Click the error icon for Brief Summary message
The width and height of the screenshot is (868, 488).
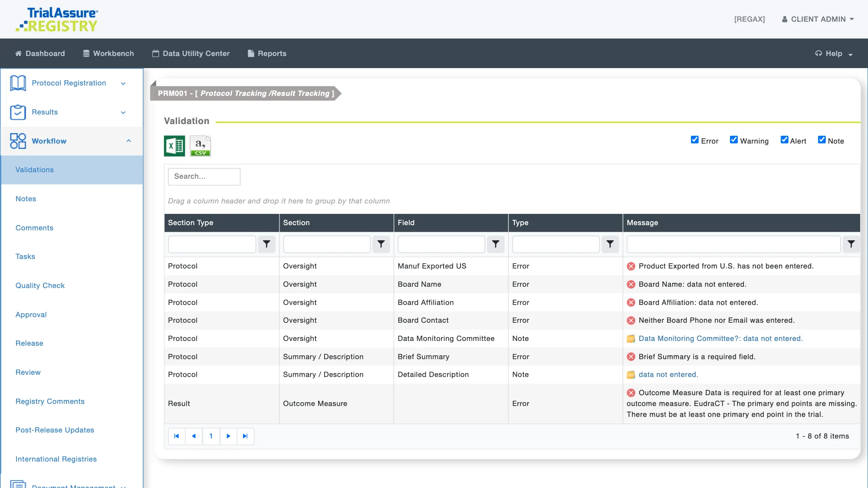pyautogui.click(x=631, y=357)
